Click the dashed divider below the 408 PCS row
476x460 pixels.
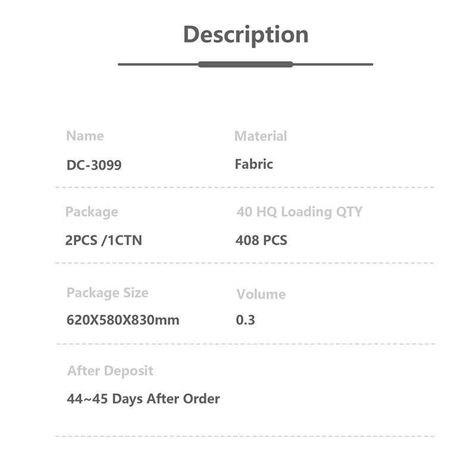(245, 263)
